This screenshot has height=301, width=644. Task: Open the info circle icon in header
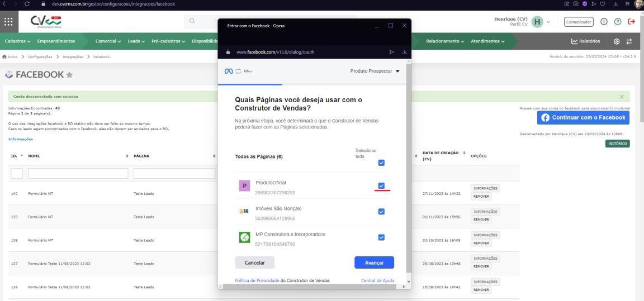[x=604, y=22]
